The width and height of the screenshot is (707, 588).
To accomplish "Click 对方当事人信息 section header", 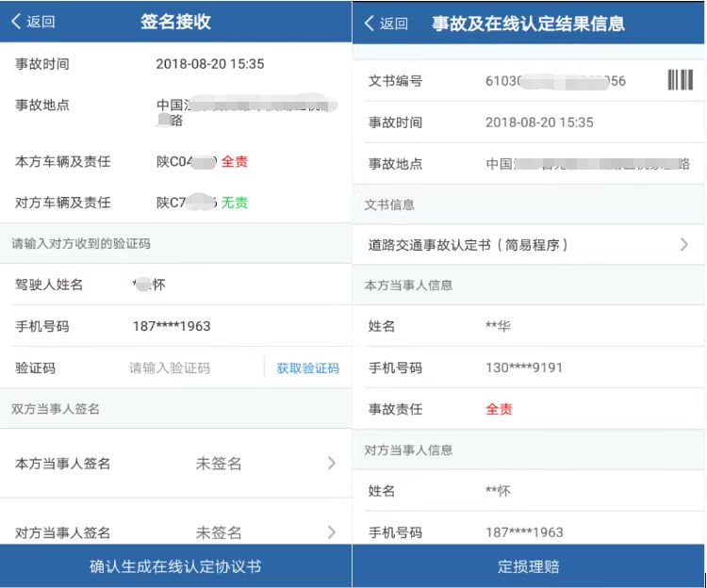I will [x=408, y=450].
